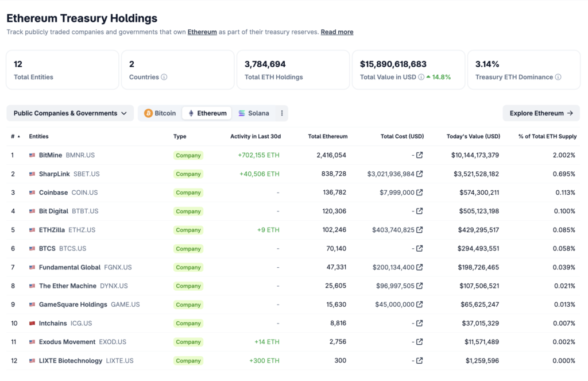Select the Solana icon filter
Screen dimensions: 588x381
pyautogui.click(x=241, y=113)
